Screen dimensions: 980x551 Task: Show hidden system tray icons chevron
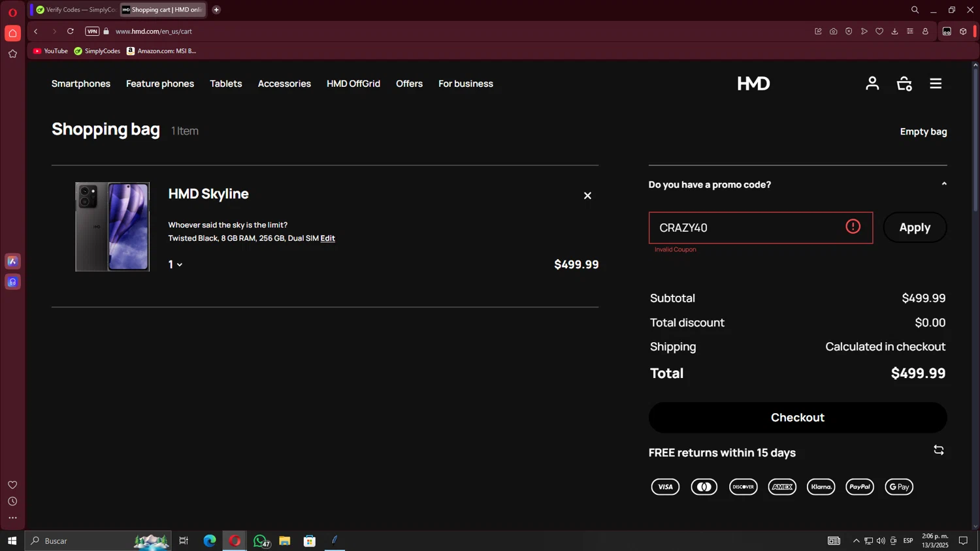pos(856,541)
